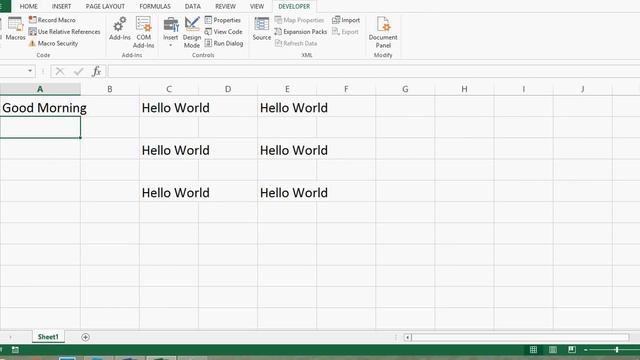Screen dimensions: 640x360
Task: Open control Properties
Action: 223,20
